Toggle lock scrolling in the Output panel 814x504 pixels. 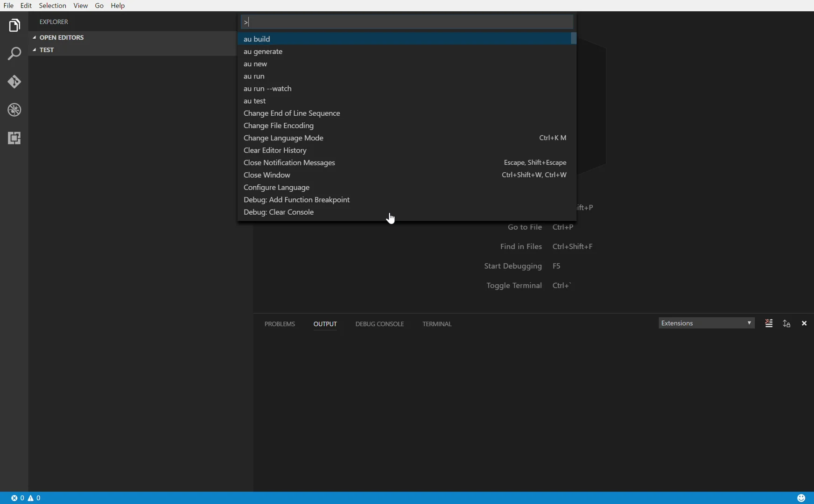[787, 323]
